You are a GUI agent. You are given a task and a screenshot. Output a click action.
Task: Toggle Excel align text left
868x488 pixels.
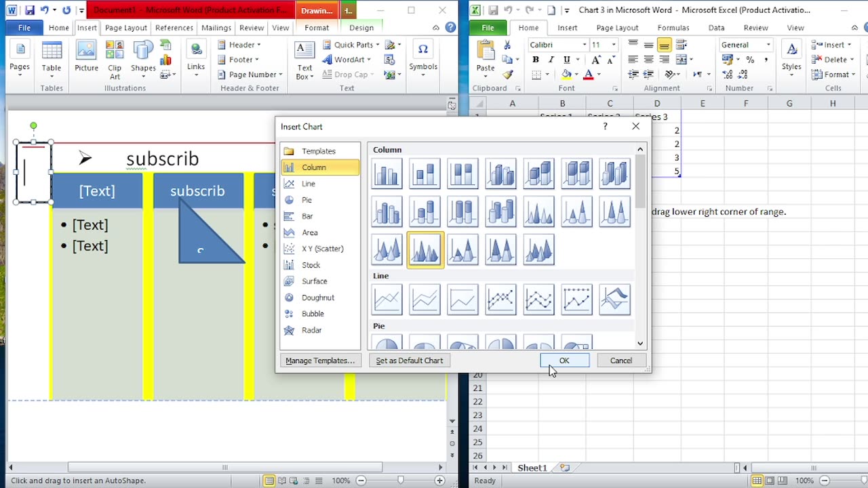click(x=633, y=60)
